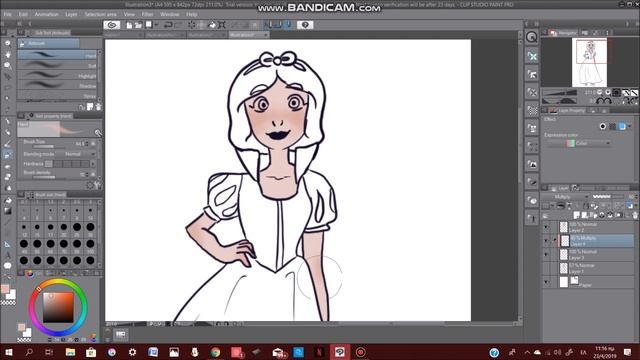The width and height of the screenshot is (640, 360).
Task: Create copy of sub tool icon
Action: pos(90,107)
